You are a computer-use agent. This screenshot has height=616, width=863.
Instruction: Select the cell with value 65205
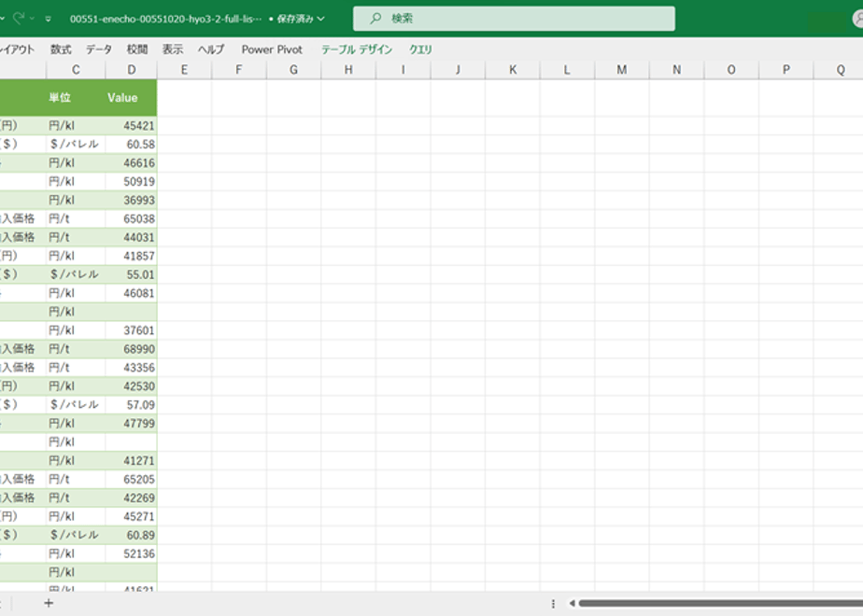pos(131,479)
